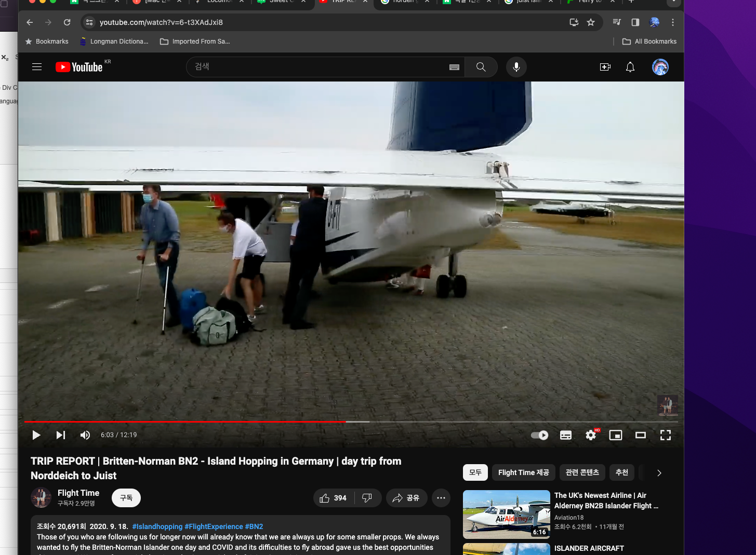Select the 관련 콘텐츠 chip
This screenshot has width=756, height=555.
coord(582,472)
